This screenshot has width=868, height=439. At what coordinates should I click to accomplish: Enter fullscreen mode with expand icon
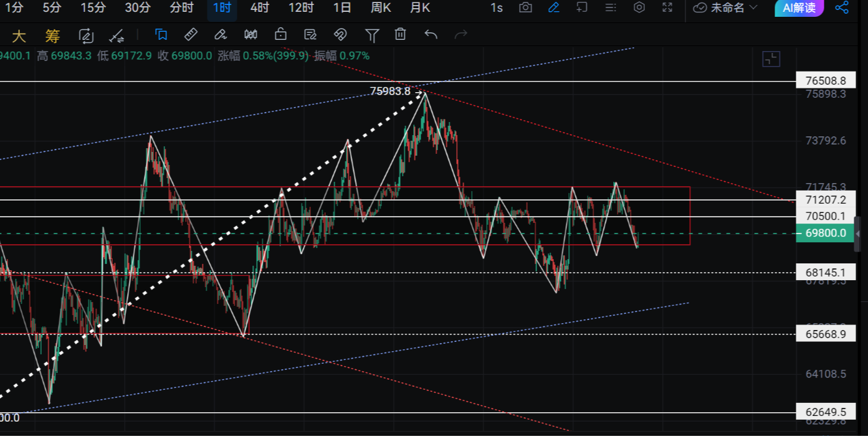(667, 8)
